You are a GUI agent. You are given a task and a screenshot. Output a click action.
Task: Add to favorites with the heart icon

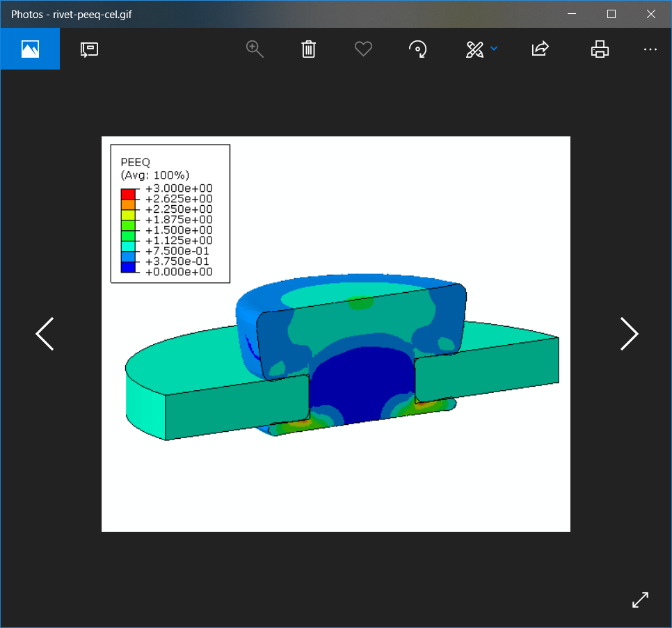(x=363, y=49)
